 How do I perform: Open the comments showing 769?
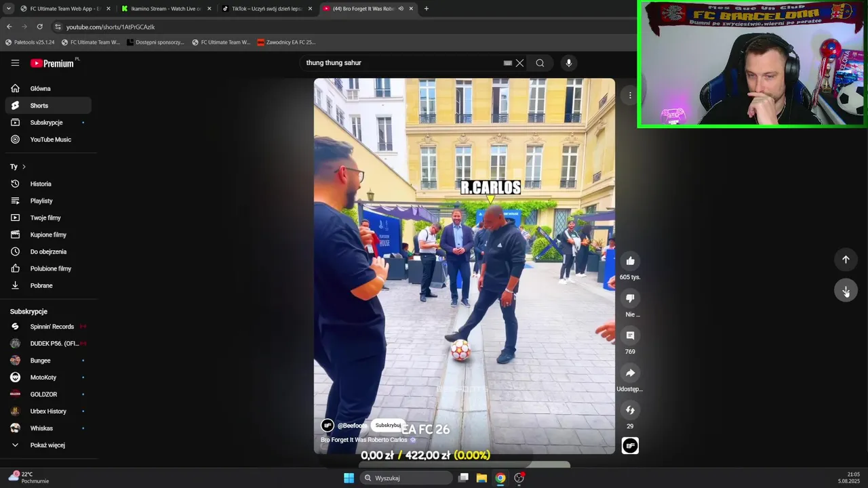(630, 335)
